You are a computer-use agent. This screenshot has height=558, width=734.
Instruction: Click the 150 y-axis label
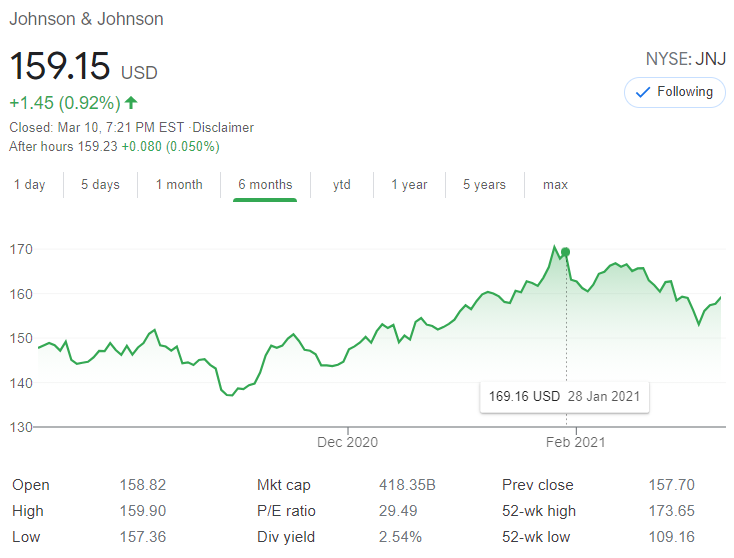pos(21,338)
